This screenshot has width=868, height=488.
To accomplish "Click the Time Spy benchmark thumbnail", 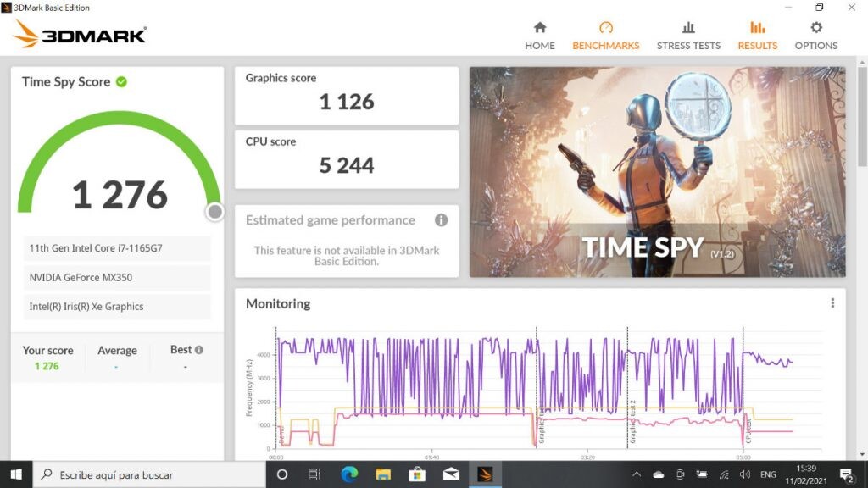I will [x=657, y=172].
